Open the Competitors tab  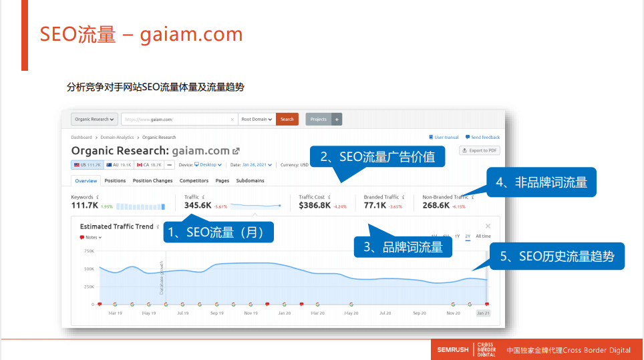coord(194,180)
